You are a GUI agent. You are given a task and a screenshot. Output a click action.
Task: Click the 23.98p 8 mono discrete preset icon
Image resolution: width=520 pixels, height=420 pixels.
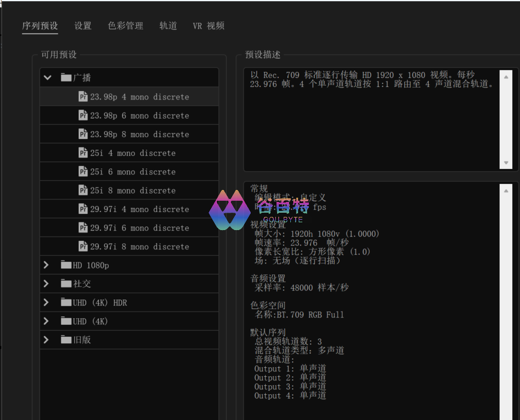point(83,134)
